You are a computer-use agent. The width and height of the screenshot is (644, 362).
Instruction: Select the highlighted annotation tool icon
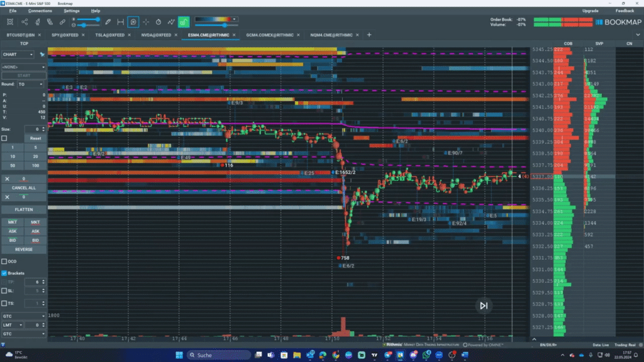tap(132, 22)
